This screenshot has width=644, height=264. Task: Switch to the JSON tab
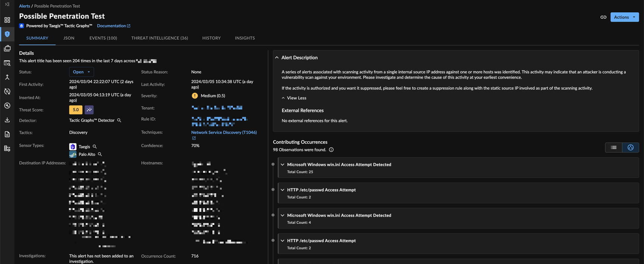click(x=69, y=38)
